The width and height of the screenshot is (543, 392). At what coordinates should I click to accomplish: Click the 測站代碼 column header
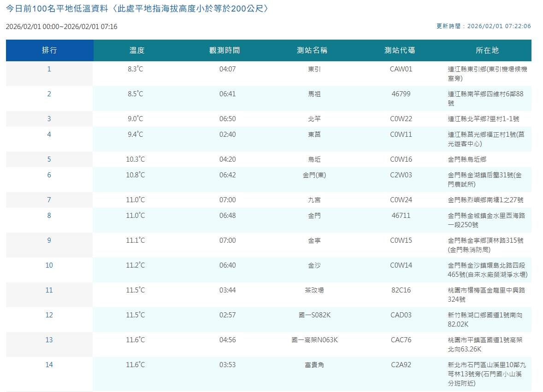point(400,51)
